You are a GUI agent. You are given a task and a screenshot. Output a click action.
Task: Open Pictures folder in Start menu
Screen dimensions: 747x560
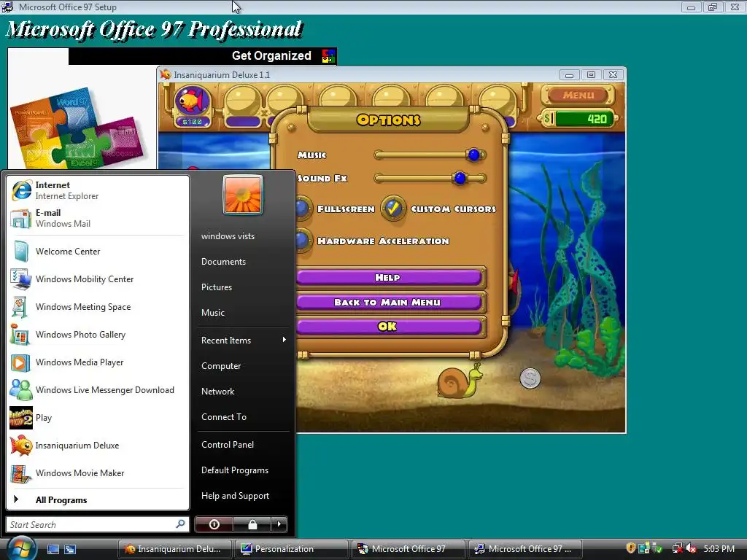216,287
